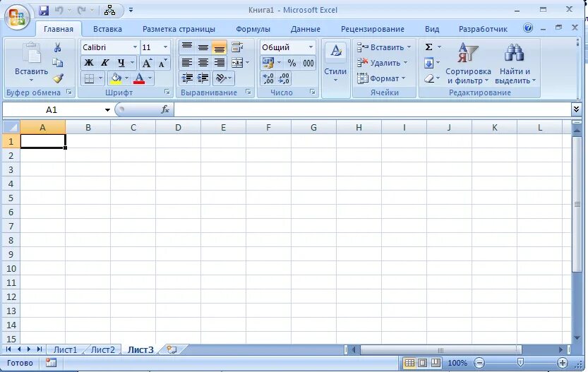Open the Рецензирование tab
Image resolution: width=588 pixels, height=372 pixels.
click(373, 29)
